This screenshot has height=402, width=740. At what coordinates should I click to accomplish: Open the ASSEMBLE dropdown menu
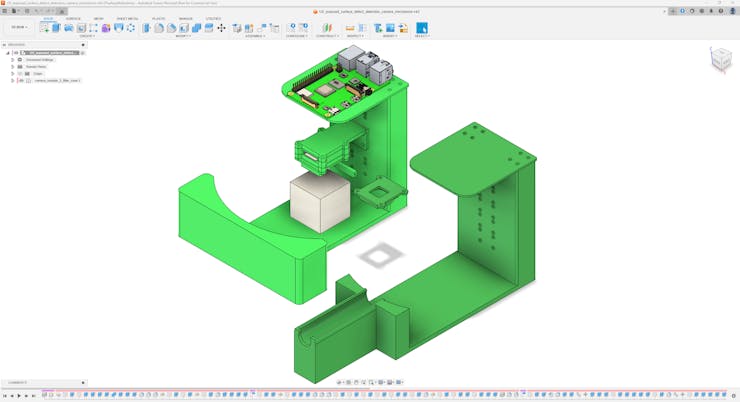(255, 36)
